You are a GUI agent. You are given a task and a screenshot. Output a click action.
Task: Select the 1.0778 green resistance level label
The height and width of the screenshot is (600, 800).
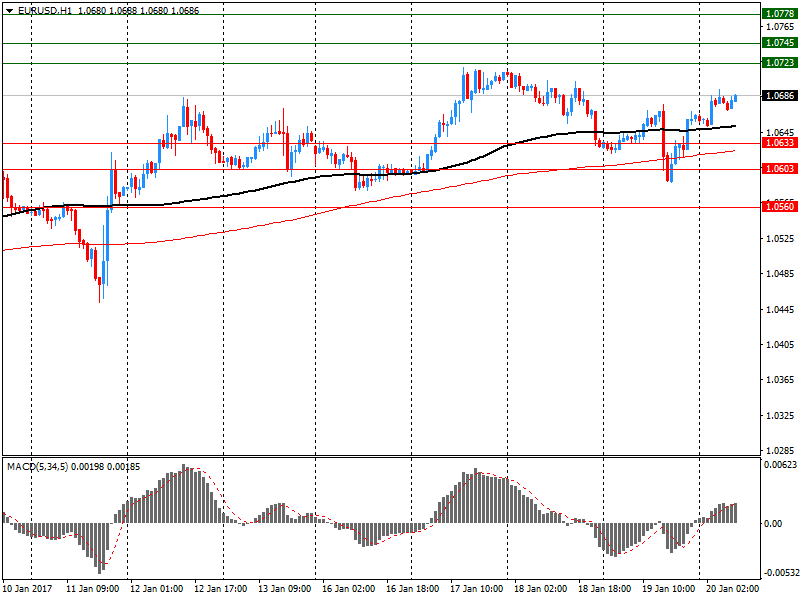pyautogui.click(x=780, y=14)
